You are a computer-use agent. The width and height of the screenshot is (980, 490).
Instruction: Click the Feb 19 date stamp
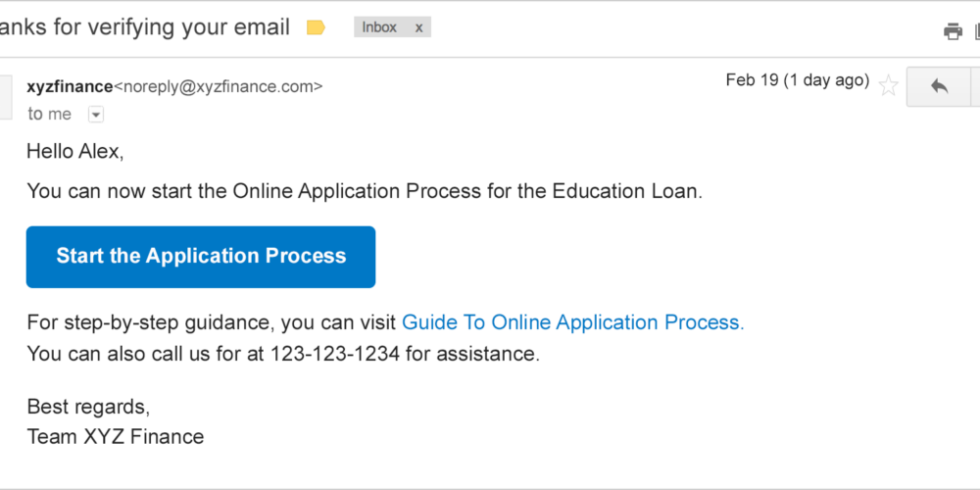point(798,80)
